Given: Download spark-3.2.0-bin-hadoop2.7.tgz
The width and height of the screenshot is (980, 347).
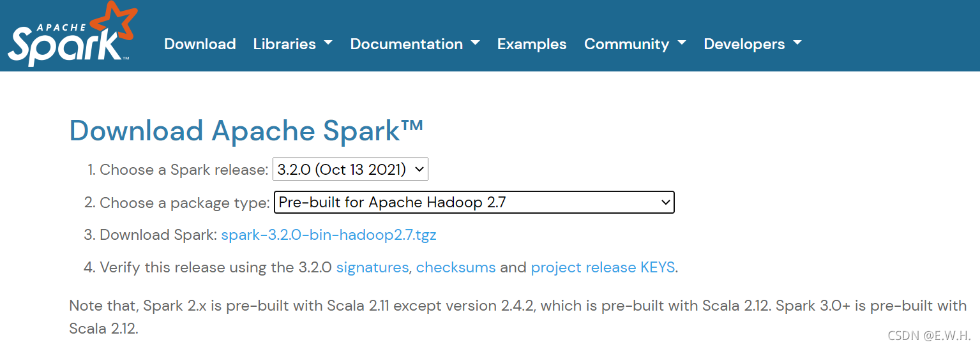Looking at the screenshot, I should click(329, 235).
